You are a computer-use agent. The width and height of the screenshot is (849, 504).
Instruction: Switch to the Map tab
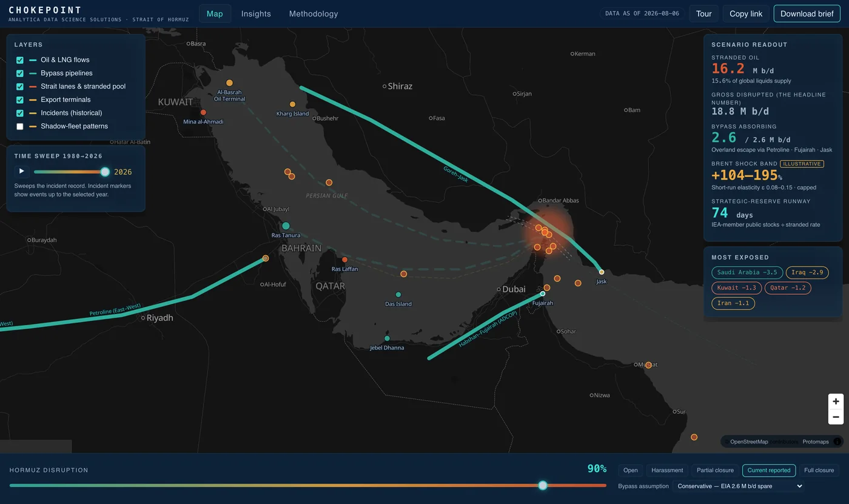[215, 14]
